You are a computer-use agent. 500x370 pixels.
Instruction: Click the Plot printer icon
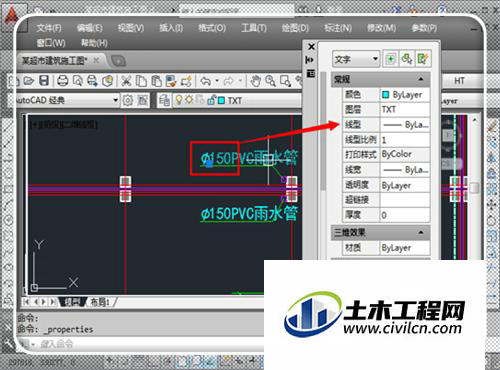[x=63, y=81]
